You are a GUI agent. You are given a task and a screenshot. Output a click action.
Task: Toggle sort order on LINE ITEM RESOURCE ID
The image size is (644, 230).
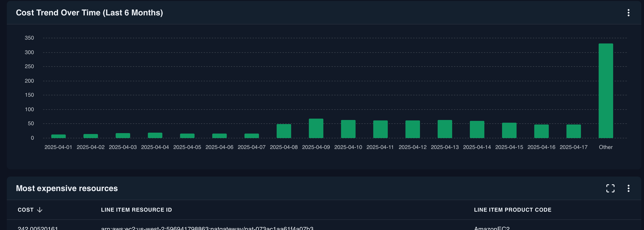136,210
